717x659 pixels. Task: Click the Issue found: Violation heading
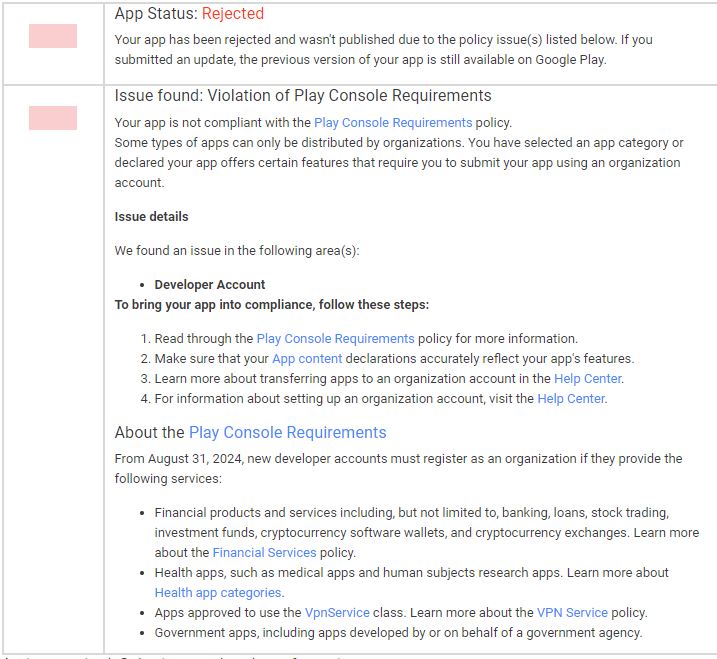pyautogui.click(x=303, y=96)
